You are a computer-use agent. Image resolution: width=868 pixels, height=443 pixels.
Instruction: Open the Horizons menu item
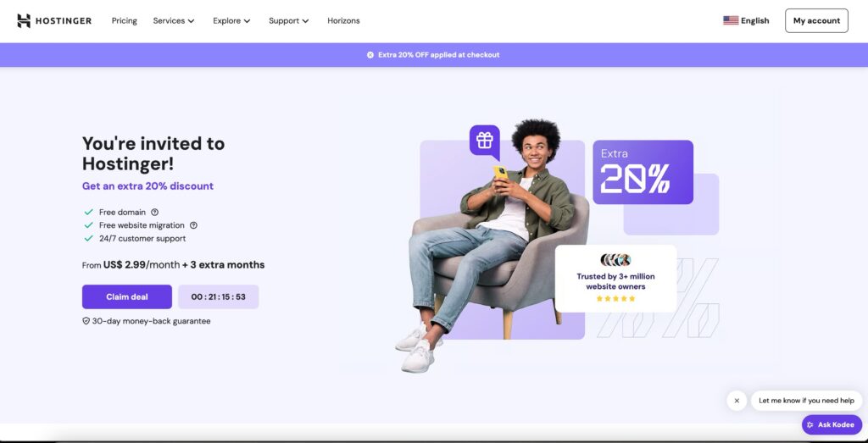tap(343, 21)
